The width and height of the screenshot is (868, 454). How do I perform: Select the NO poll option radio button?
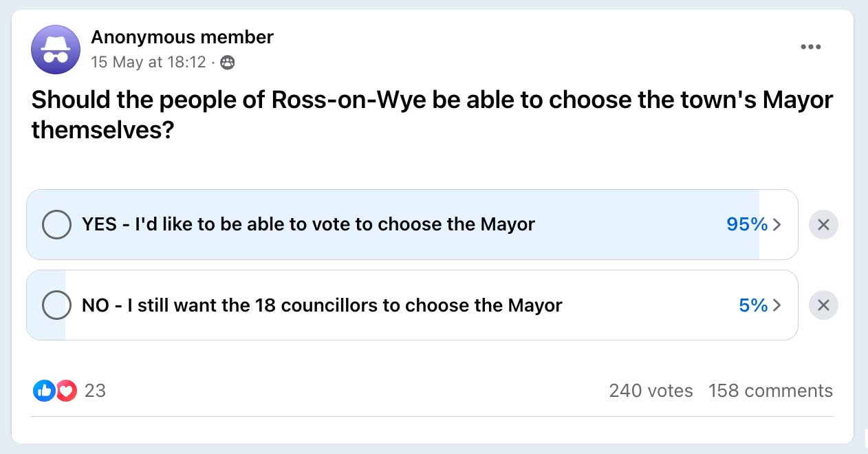coord(57,305)
